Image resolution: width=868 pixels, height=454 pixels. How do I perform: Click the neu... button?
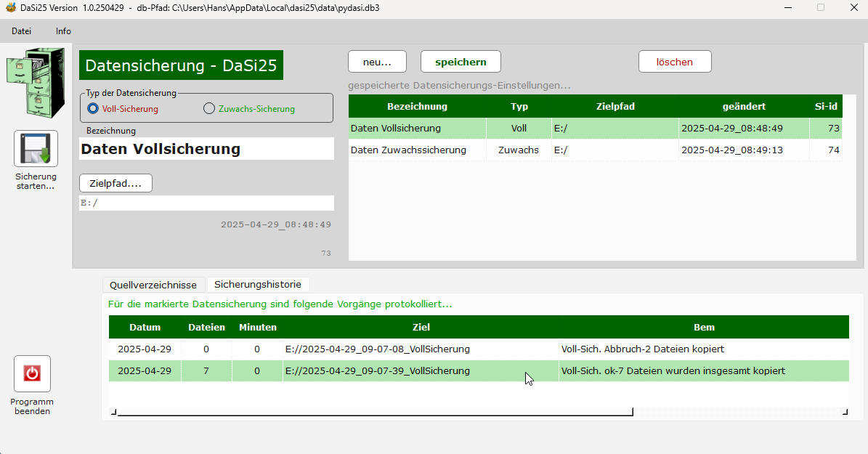click(377, 62)
